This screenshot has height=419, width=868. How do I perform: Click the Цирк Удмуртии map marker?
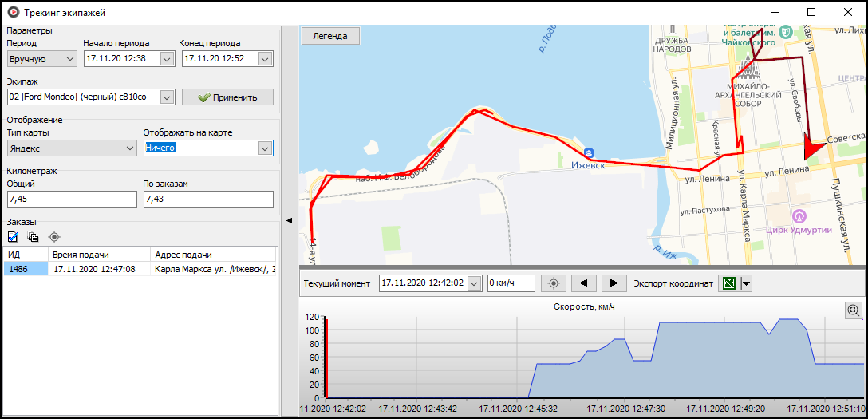pyautogui.click(x=799, y=215)
